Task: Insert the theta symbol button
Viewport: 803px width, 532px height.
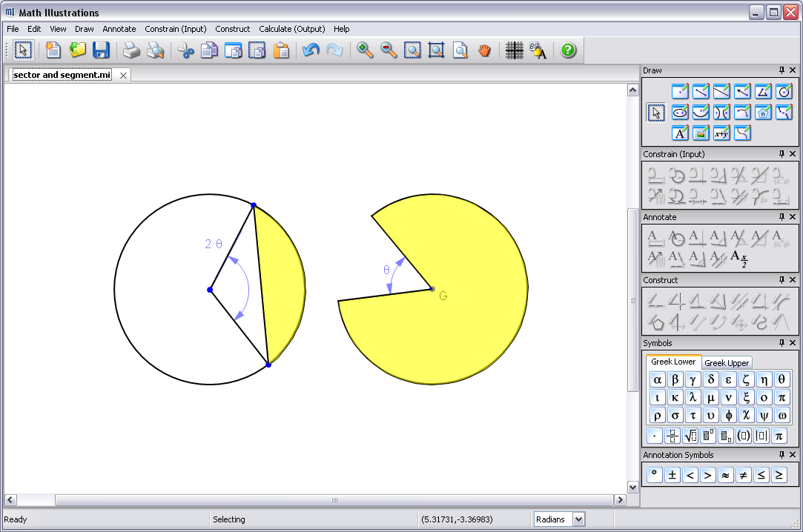Action: [x=781, y=380]
